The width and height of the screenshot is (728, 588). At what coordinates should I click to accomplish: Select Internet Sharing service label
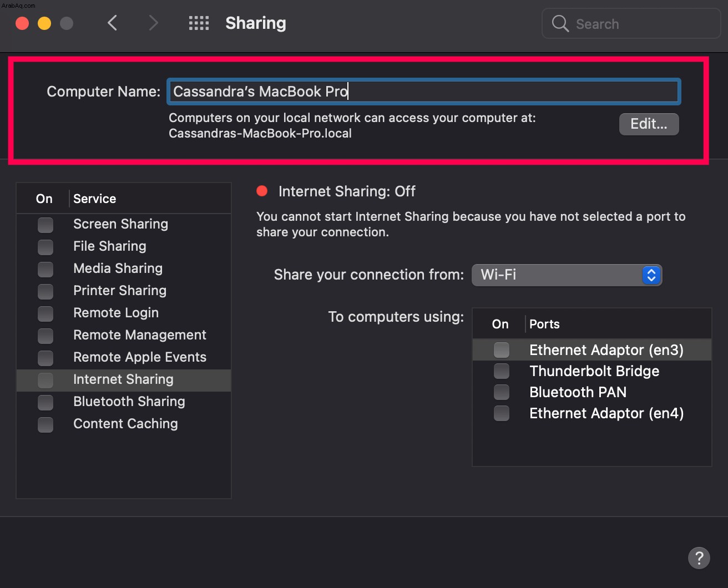pyautogui.click(x=123, y=379)
